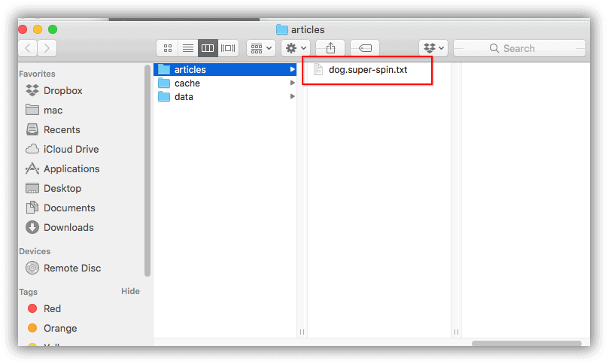Image resolution: width=608 pixels, height=364 pixels.
Task: Click the Edit Tags toolbar icon
Action: pyautogui.click(x=365, y=48)
